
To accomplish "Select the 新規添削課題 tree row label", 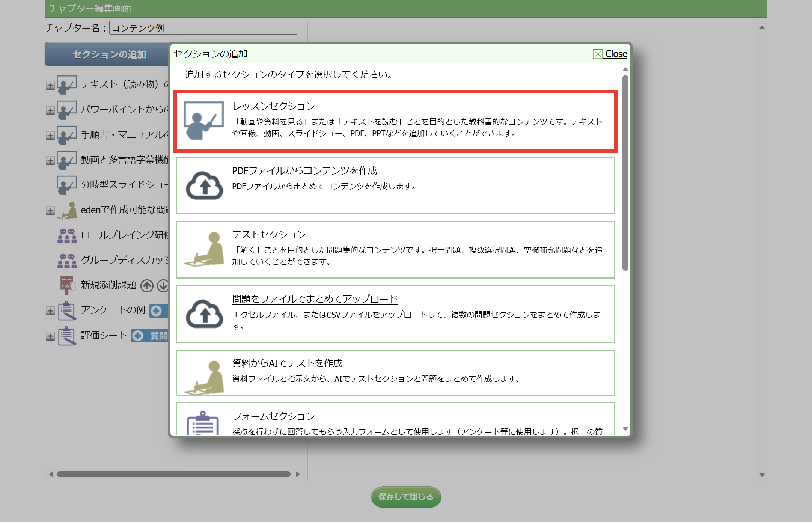I will 108,285.
